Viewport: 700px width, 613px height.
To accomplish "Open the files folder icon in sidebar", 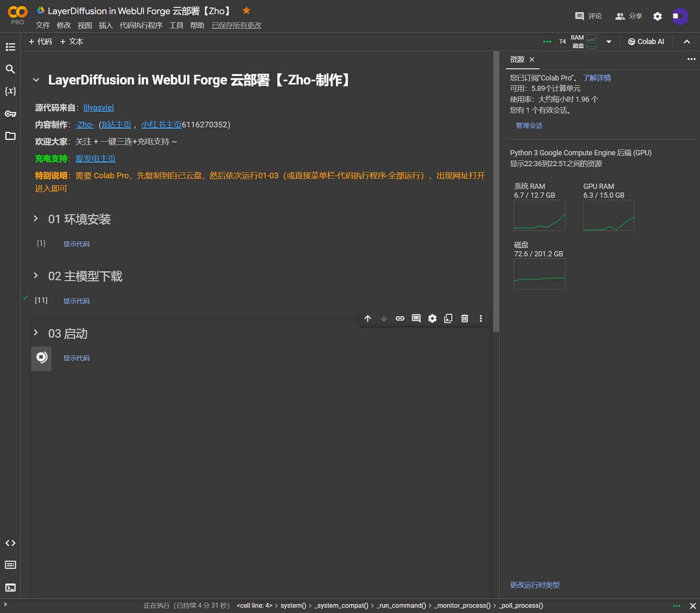I will pos(11,136).
